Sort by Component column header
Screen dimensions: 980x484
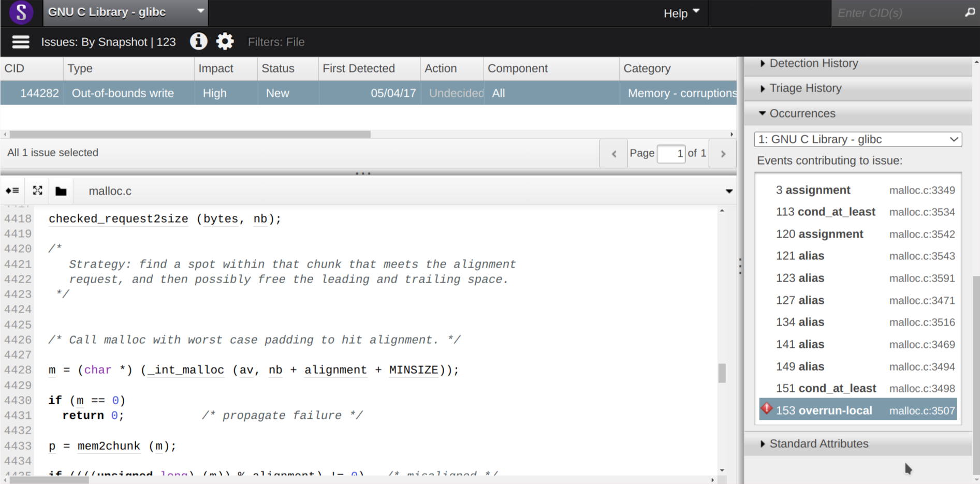point(551,68)
